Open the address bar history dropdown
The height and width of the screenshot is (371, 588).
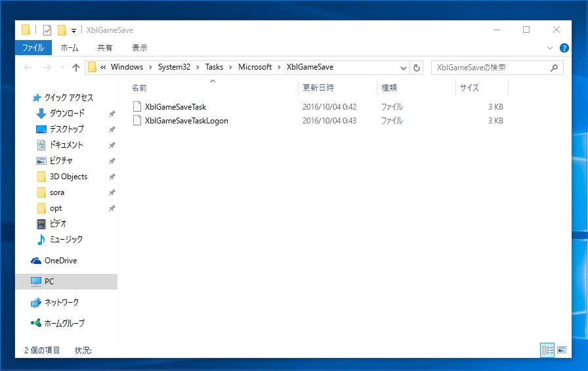[404, 68]
